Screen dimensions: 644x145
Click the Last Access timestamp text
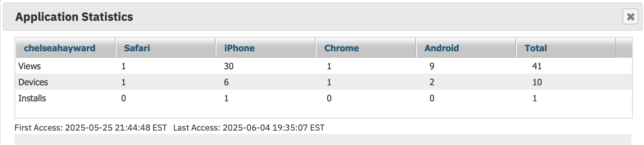coord(249,128)
